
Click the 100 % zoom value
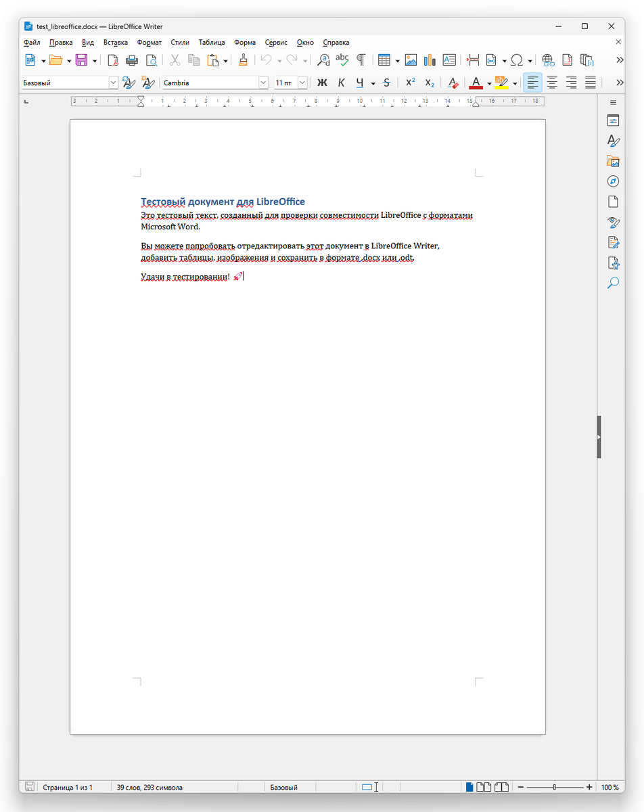pos(610,787)
